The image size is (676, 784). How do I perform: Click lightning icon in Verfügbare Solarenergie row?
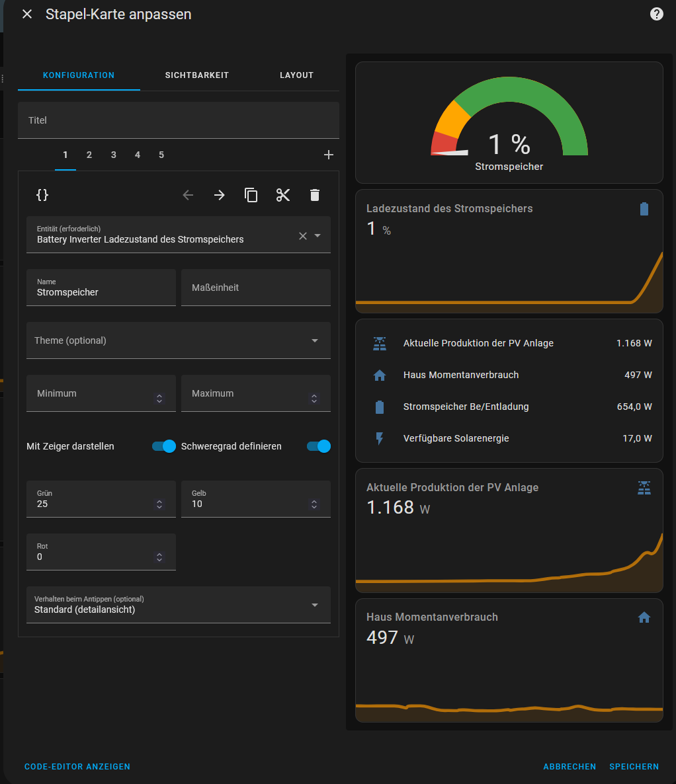(x=380, y=438)
